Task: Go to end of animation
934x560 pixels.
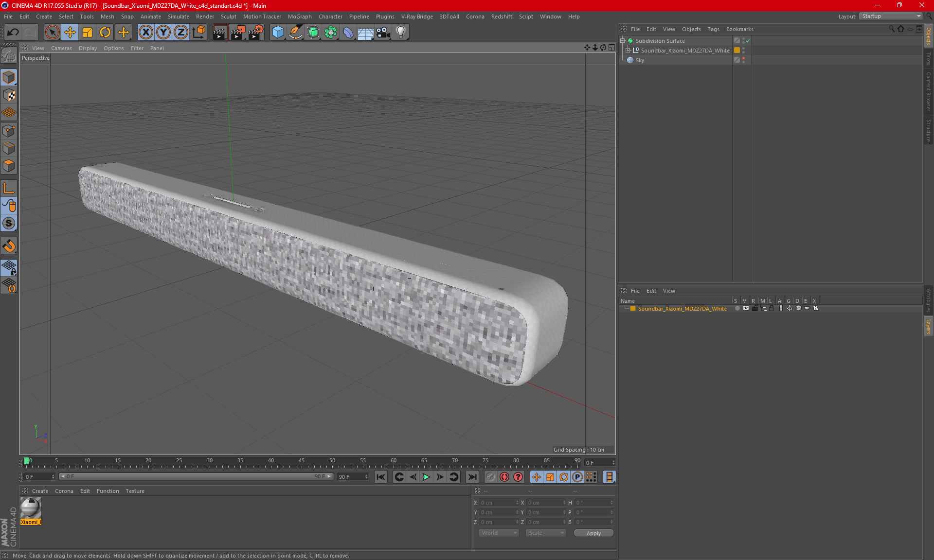Action: [x=472, y=477]
